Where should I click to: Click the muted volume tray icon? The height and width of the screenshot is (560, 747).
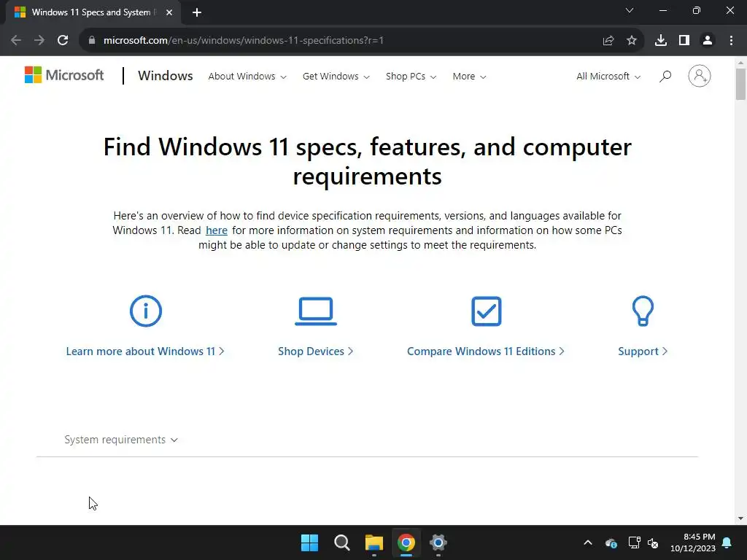[x=653, y=542]
